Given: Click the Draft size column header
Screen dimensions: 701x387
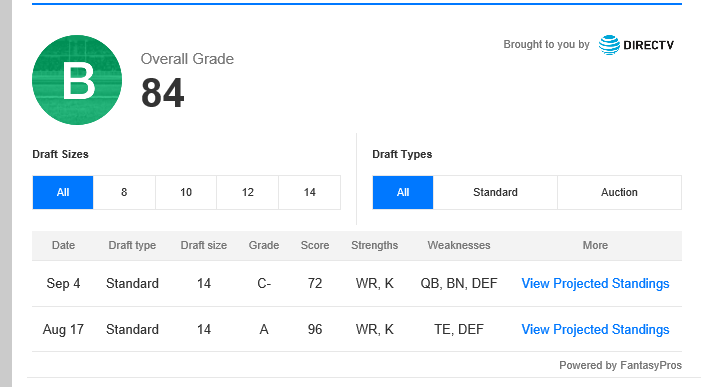Looking at the screenshot, I should click(204, 245).
